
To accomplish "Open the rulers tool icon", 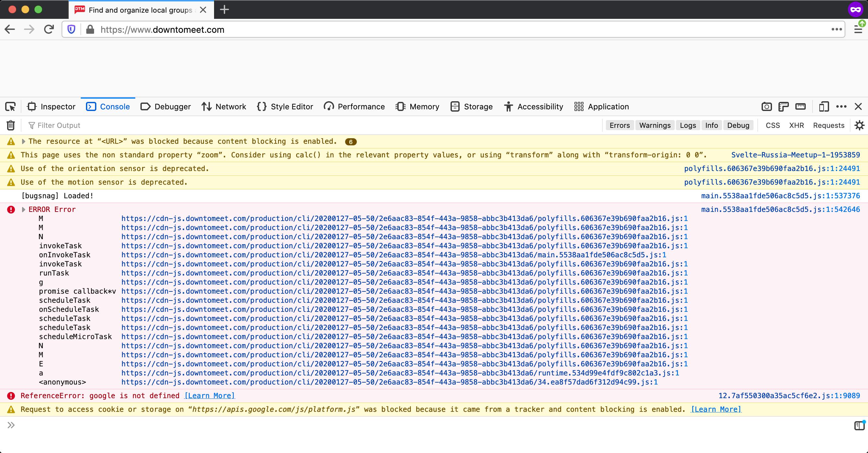I will pos(783,106).
